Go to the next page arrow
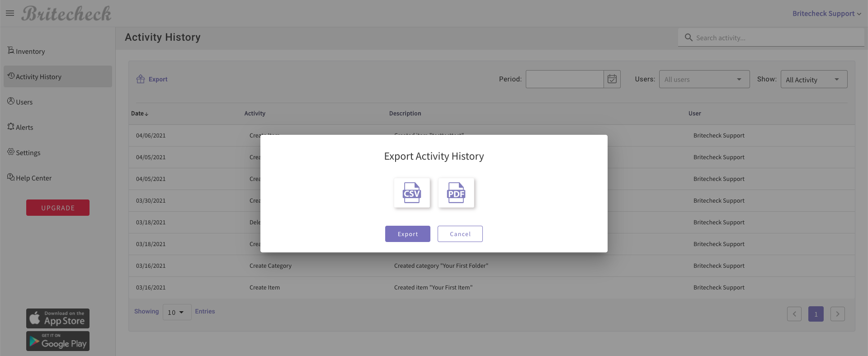Screen dimensions: 868x356 pyautogui.click(x=838, y=314)
